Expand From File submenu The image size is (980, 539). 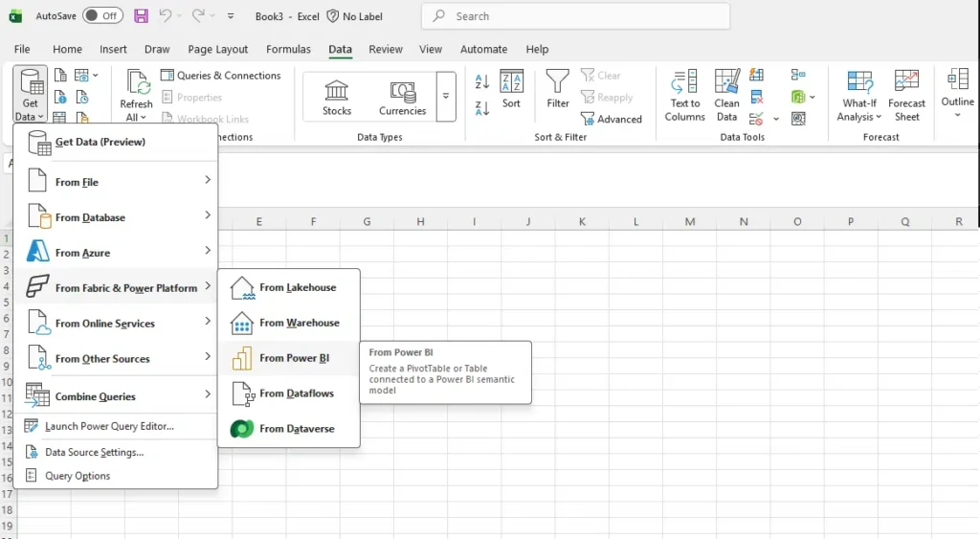tap(116, 181)
